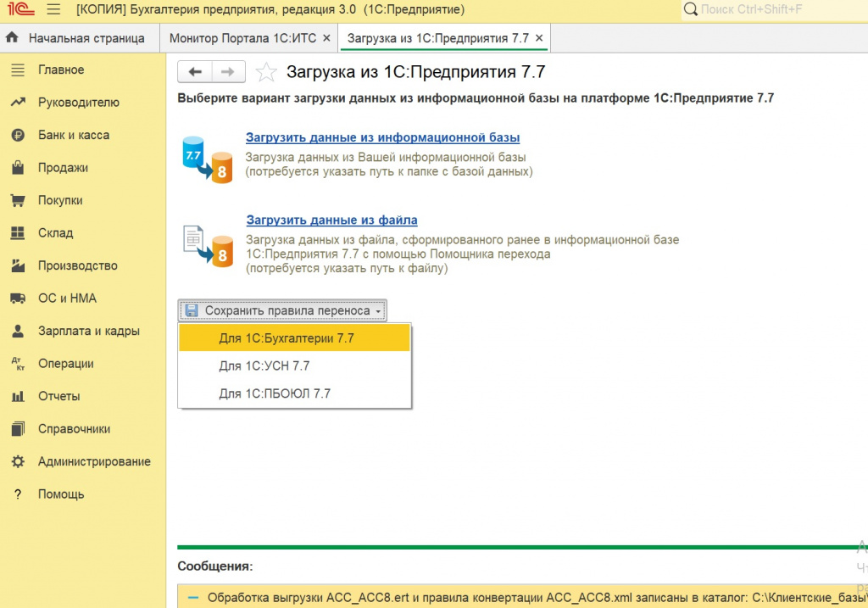Open the Продажи section
The width and height of the screenshot is (868, 608).
coord(63,168)
